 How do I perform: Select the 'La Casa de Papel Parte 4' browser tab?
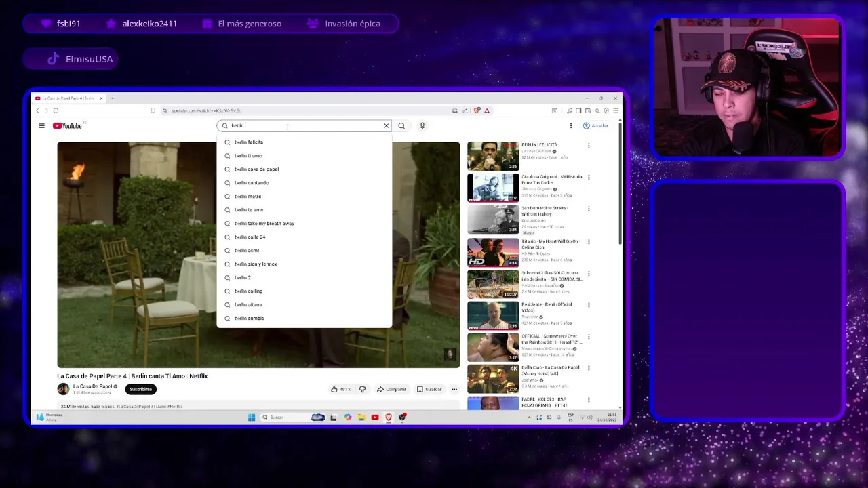[68, 98]
